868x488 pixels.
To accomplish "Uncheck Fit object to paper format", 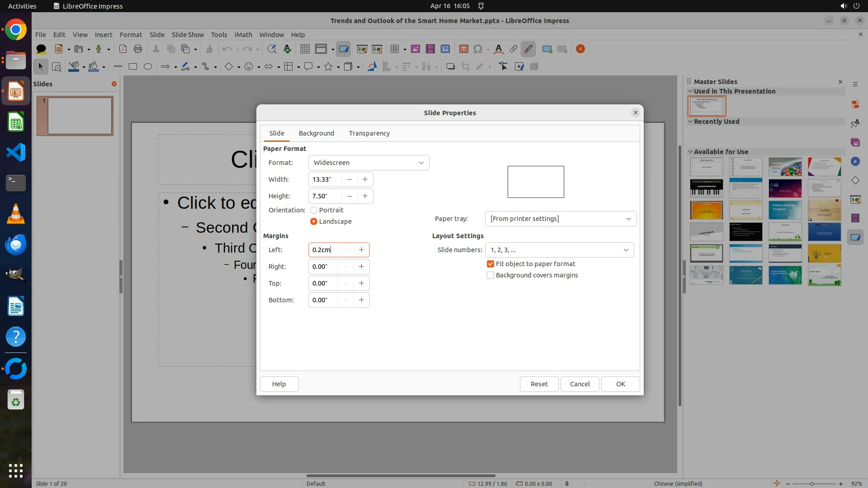I will point(491,264).
